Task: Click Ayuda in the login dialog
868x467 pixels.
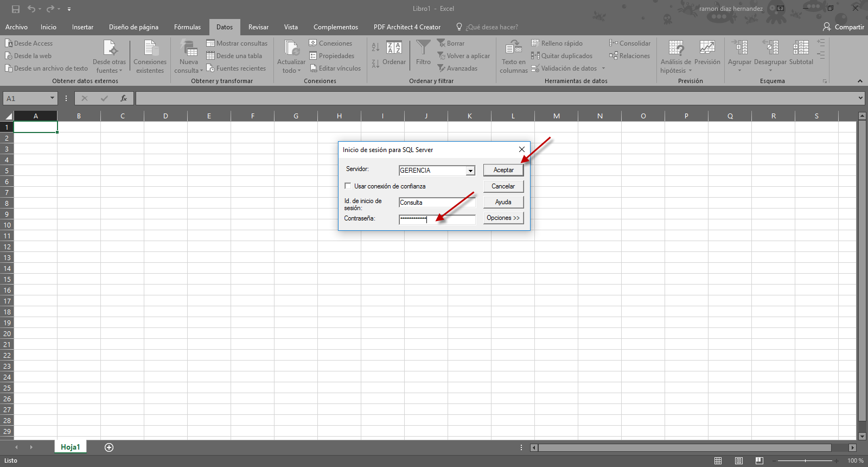Action: click(503, 202)
